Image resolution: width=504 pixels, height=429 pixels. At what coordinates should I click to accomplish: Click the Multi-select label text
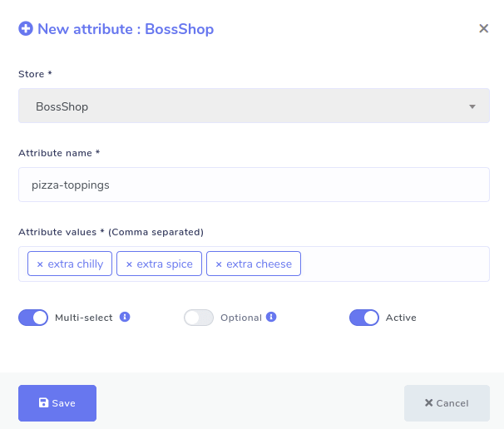pyautogui.click(x=84, y=318)
